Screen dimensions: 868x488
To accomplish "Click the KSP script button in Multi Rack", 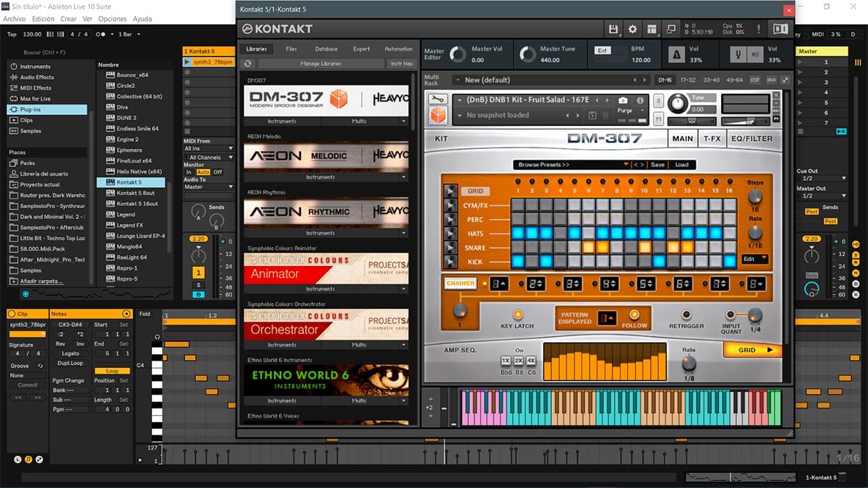I will click(x=755, y=80).
